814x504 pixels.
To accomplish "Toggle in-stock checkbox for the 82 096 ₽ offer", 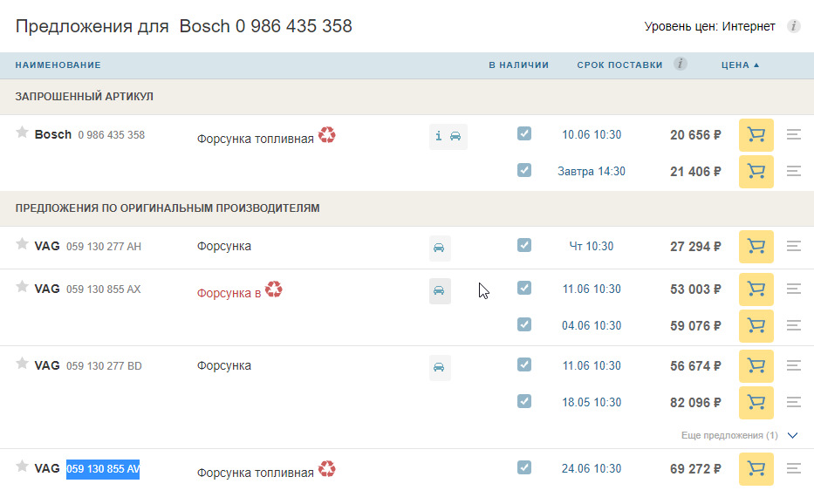I will click(x=524, y=401).
